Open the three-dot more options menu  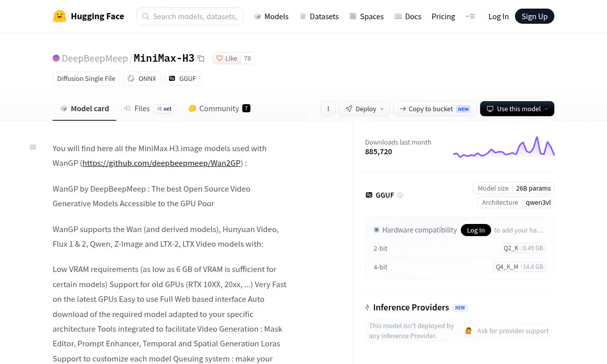[x=328, y=109]
